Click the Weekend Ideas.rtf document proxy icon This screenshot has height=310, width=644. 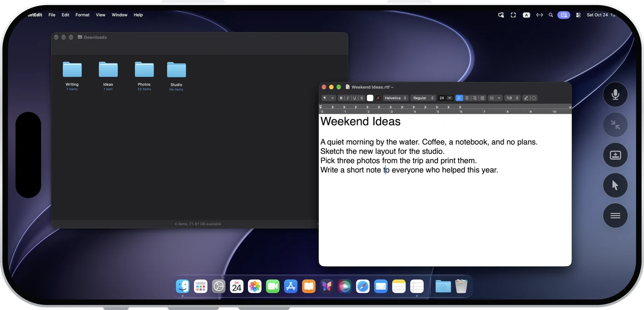(x=348, y=87)
